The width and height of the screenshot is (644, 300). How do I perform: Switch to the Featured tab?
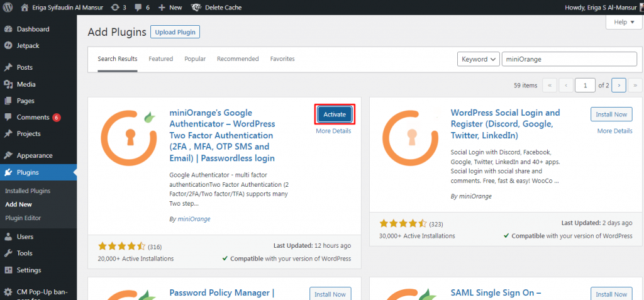pyautogui.click(x=160, y=59)
